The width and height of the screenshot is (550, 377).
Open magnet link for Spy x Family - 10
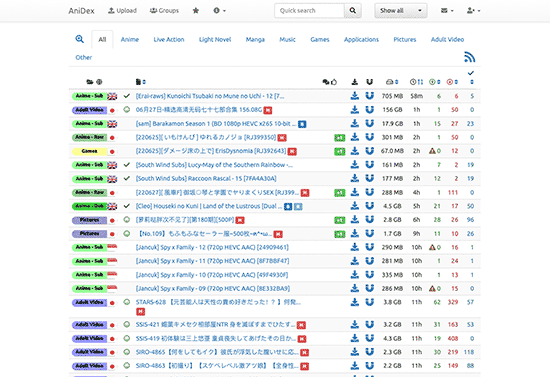(x=369, y=275)
